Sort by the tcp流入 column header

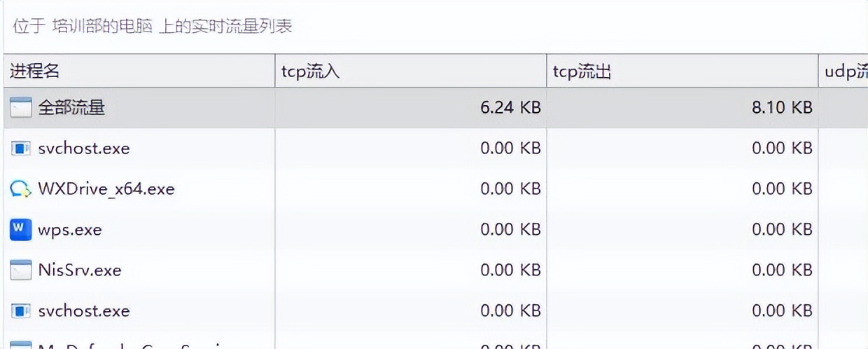310,71
